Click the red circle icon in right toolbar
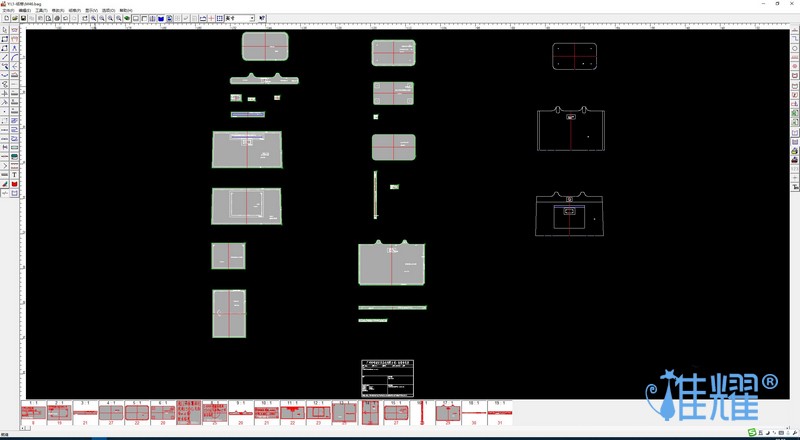The width and height of the screenshot is (800, 440). click(x=794, y=67)
